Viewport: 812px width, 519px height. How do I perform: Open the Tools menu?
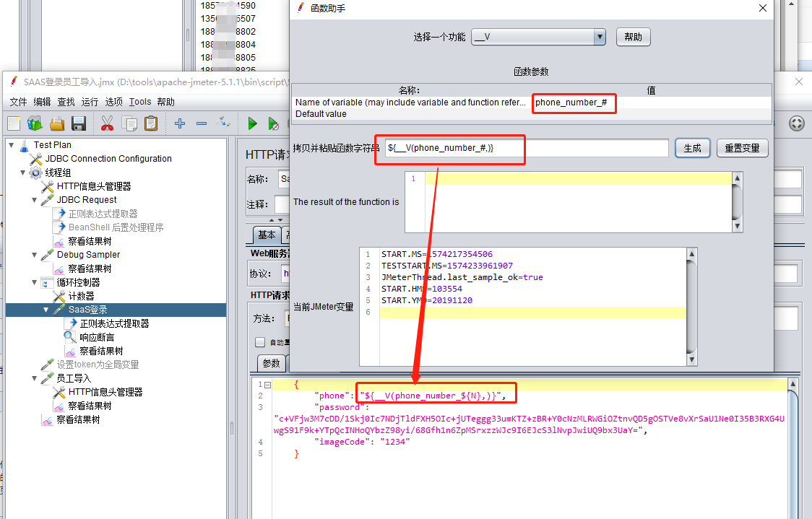tap(140, 102)
